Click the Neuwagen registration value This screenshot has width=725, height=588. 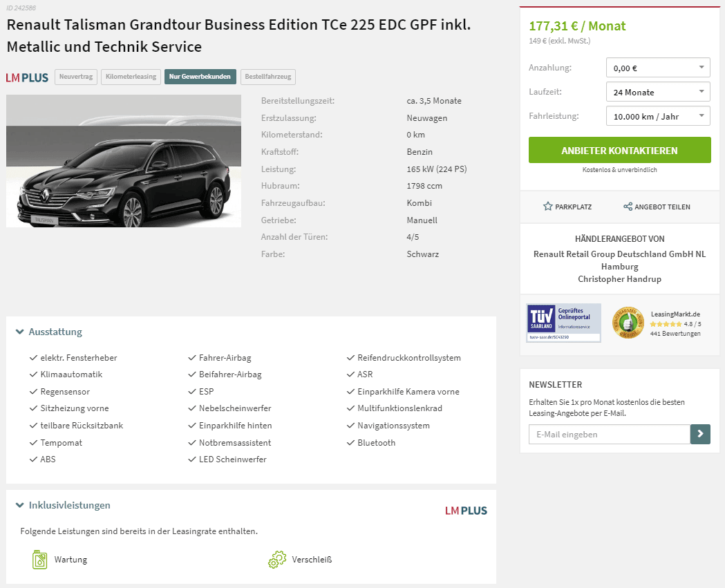pyautogui.click(x=426, y=118)
